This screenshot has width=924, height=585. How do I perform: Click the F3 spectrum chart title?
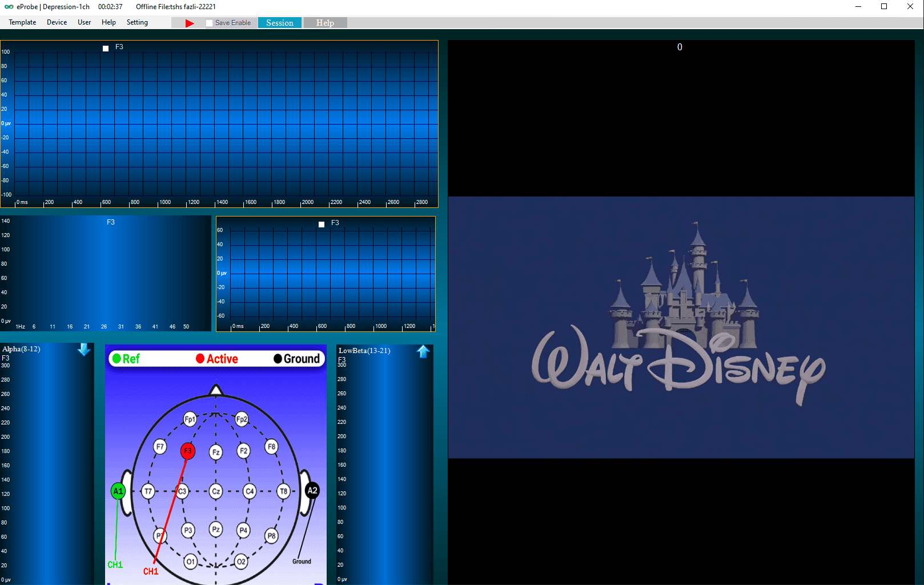[111, 222]
